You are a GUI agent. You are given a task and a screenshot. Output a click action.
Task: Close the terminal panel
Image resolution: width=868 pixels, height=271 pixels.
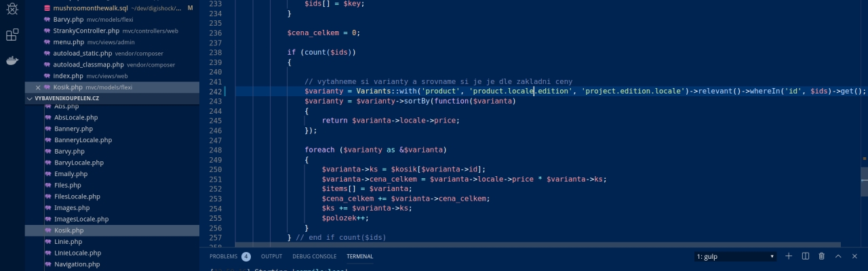[854, 256]
